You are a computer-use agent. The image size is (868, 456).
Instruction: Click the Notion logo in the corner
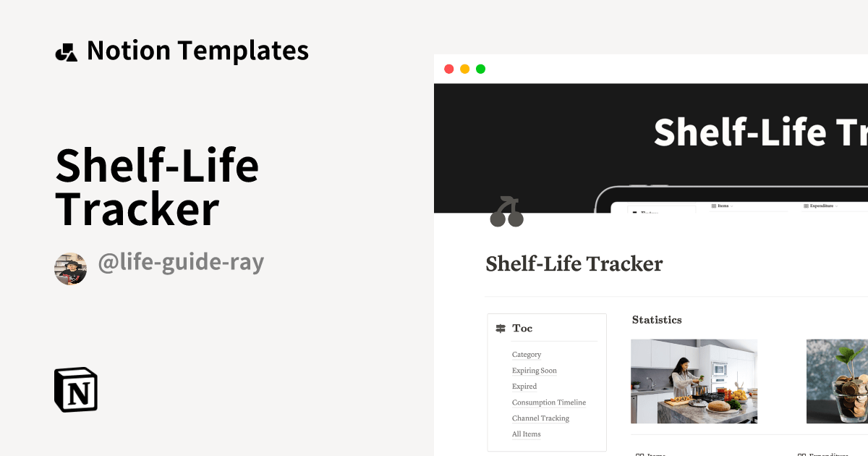(75, 390)
